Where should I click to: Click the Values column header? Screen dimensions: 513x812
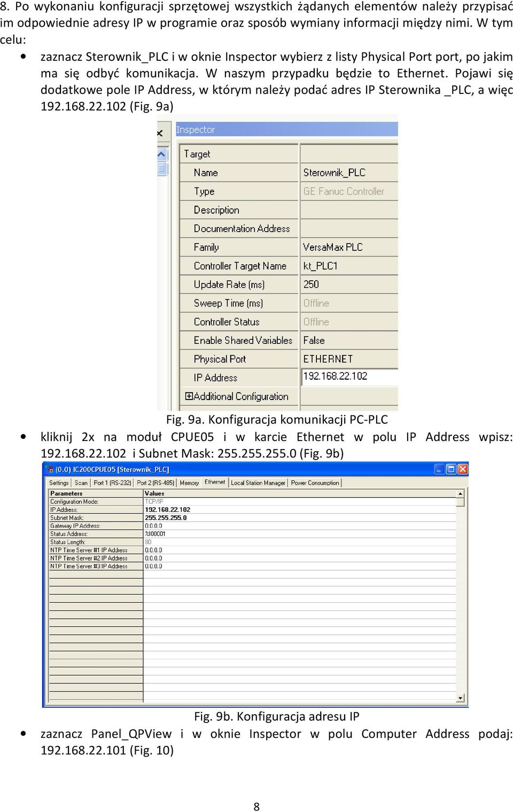(x=300, y=494)
